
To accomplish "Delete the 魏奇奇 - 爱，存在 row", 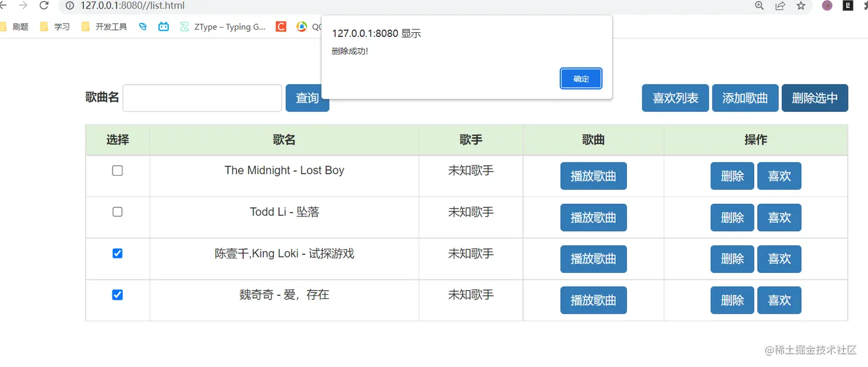I will [733, 300].
